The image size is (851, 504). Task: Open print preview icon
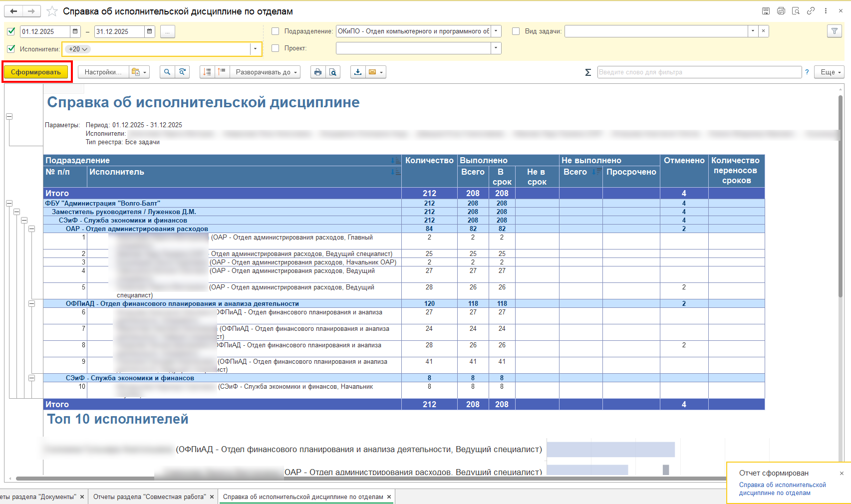click(x=333, y=72)
